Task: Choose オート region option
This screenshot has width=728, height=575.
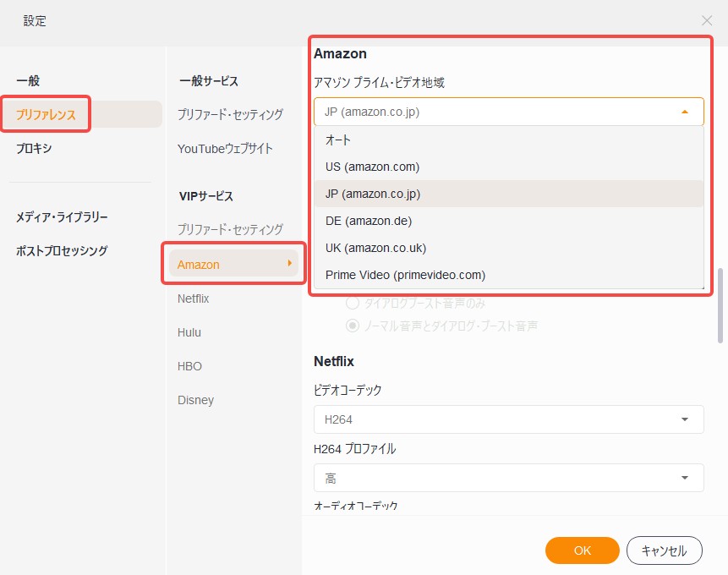Action: tap(509, 140)
